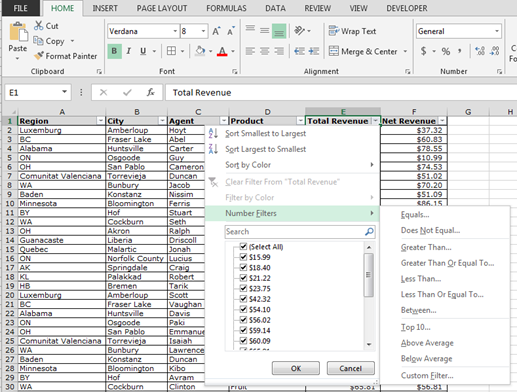517x392 pixels.
Task: Click the Borders icon
Action: point(171,51)
